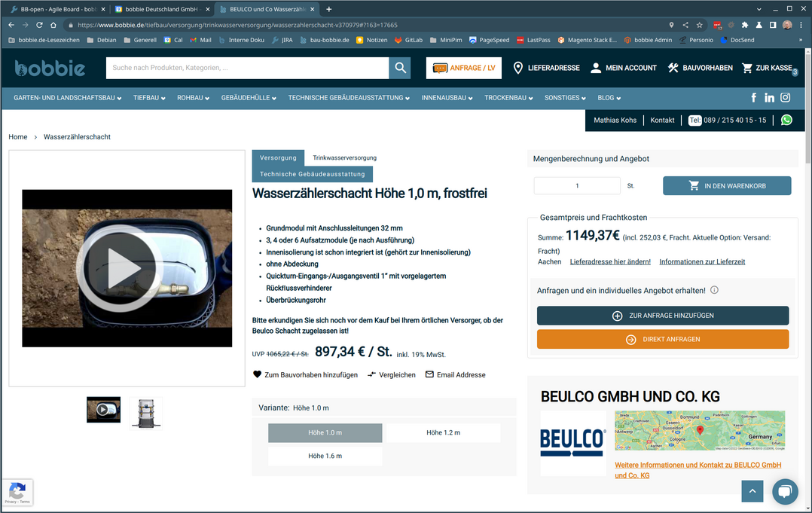812x513 pixels.
Task: Click the browser home icon
Action: coord(53,25)
